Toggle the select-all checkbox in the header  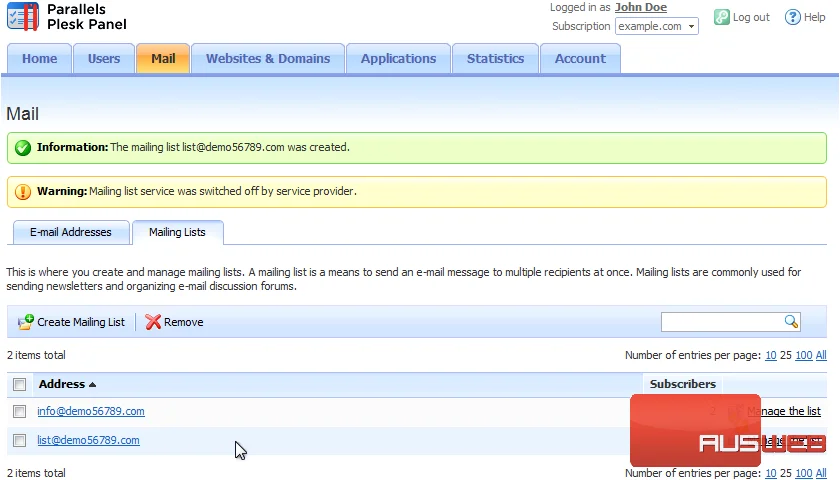coord(20,384)
